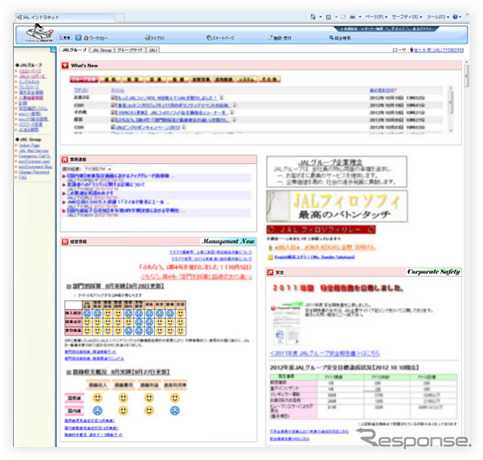Click the 業務連絡 panel header icon
The width and height of the screenshot is (483, 460).
[65, 160]
